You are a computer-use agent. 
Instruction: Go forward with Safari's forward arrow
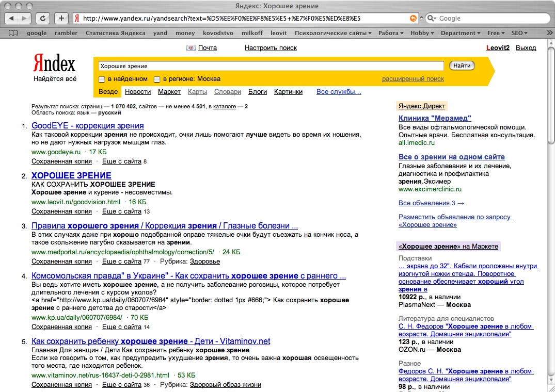24,18
